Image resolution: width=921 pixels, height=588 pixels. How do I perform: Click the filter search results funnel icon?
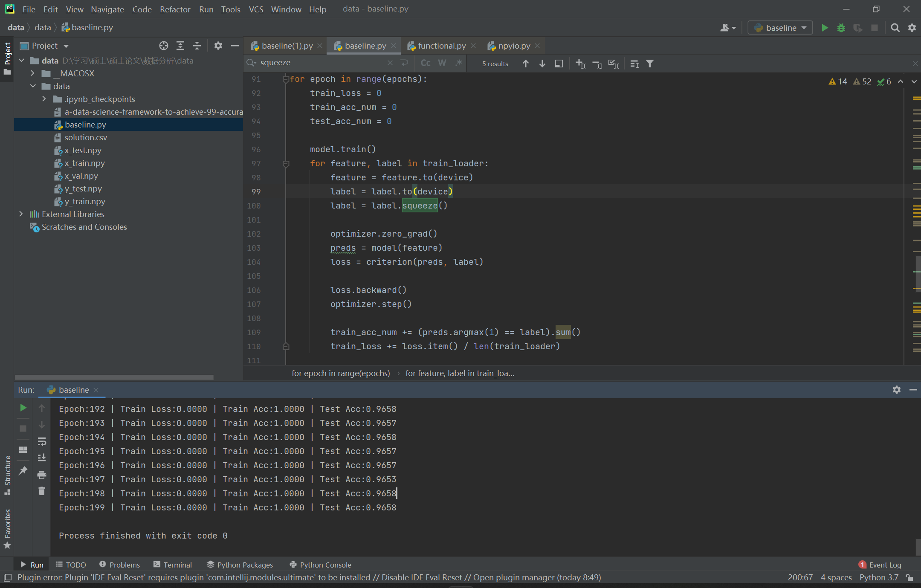click(650, 64)
